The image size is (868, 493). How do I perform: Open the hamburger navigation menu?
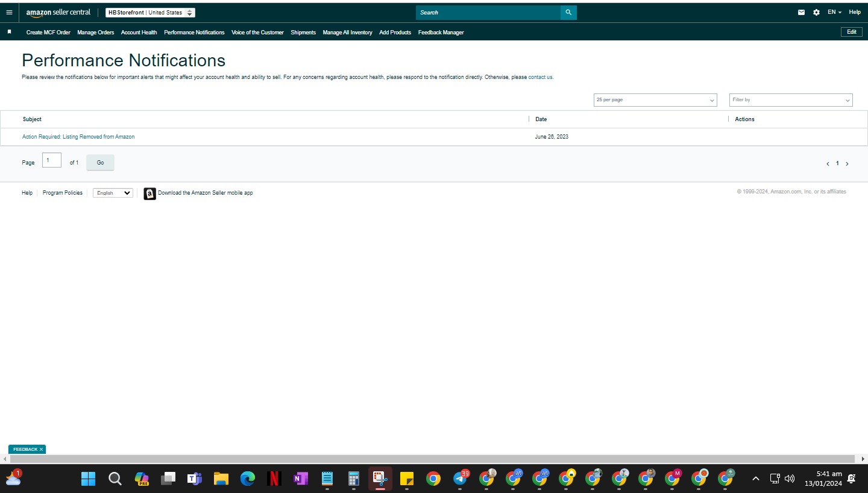[9, 12]
